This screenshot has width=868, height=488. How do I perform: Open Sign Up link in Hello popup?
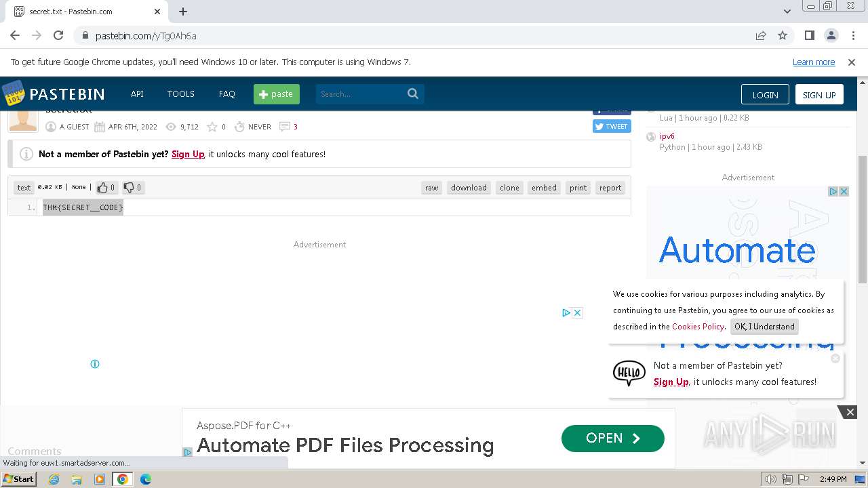tap(671, 382)
